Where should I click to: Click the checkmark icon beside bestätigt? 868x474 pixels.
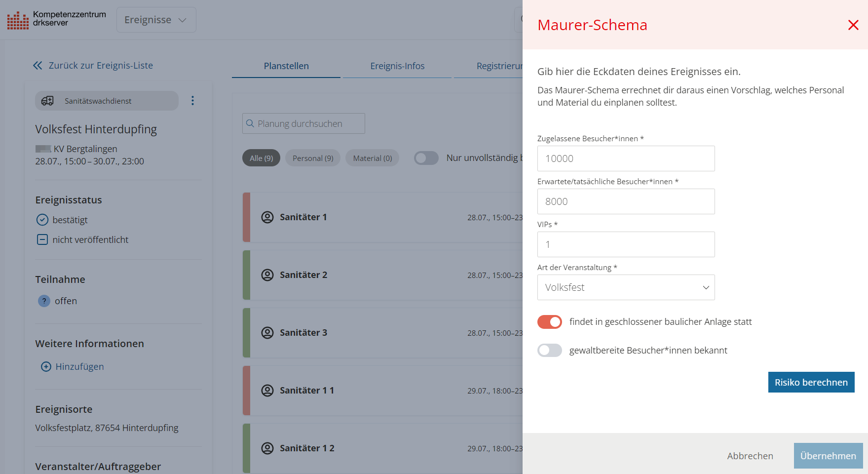42,220
